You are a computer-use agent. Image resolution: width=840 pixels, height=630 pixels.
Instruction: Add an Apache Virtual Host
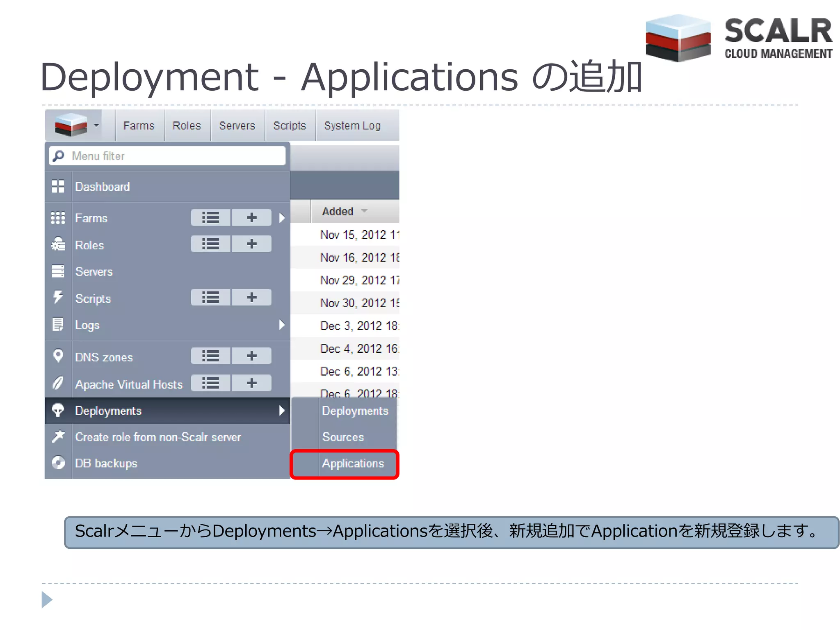[251, 383]
